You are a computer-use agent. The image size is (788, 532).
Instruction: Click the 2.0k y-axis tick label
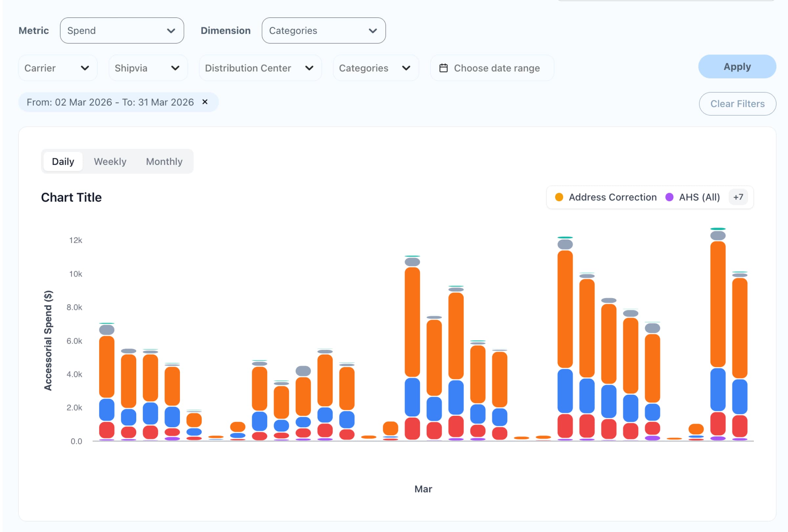tap(74, 408)
